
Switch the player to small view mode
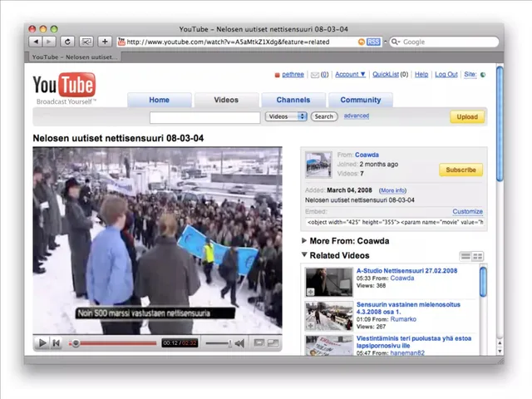[259, 343]
